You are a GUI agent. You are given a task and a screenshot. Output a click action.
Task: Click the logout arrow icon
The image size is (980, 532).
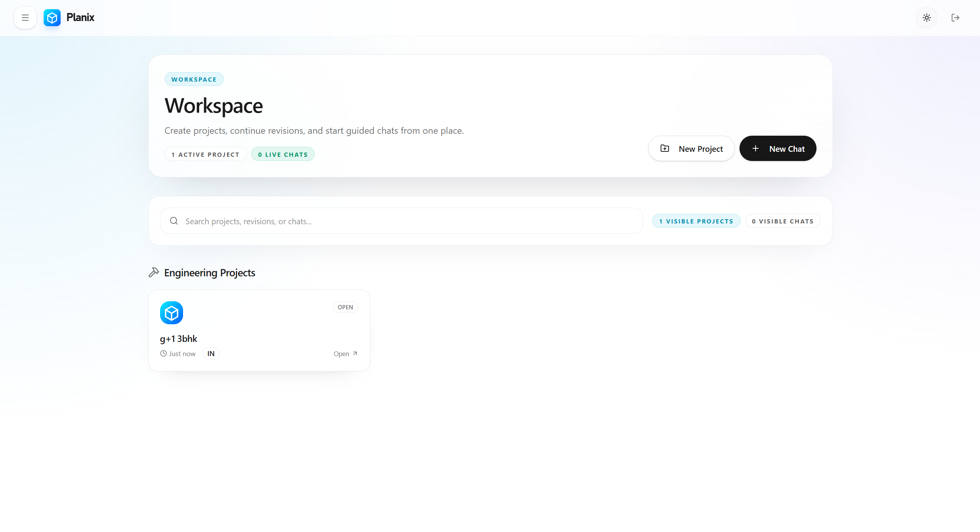point(955,18)
